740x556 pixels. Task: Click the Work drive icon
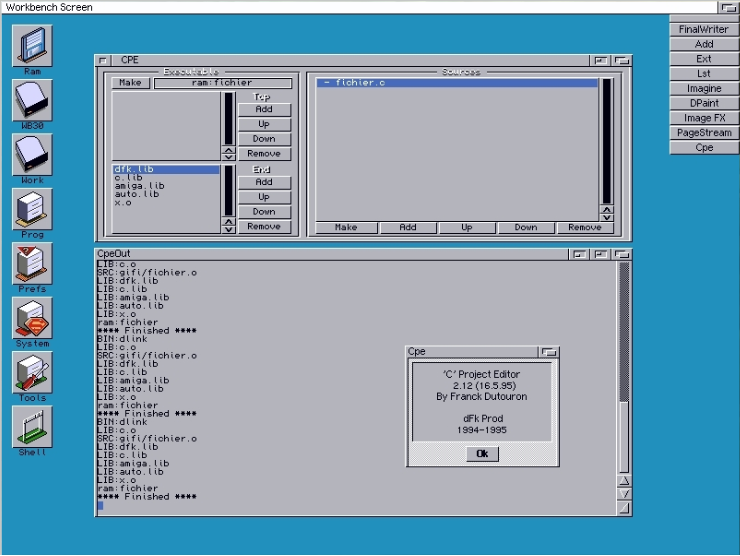click(x=32, y=155)
